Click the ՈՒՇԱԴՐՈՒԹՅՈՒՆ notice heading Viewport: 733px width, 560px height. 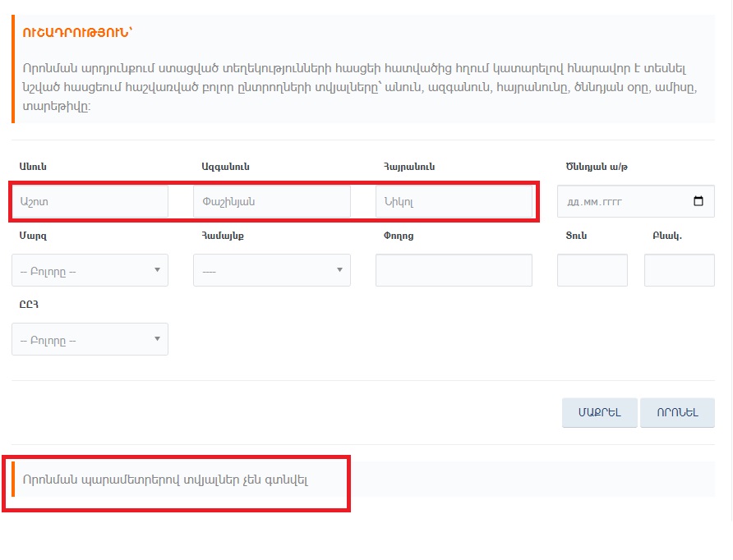[x=77, y=32]
